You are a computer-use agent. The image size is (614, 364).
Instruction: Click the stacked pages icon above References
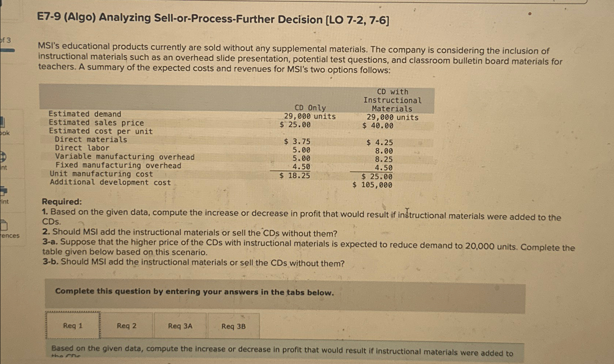click(x=4, y=225)
